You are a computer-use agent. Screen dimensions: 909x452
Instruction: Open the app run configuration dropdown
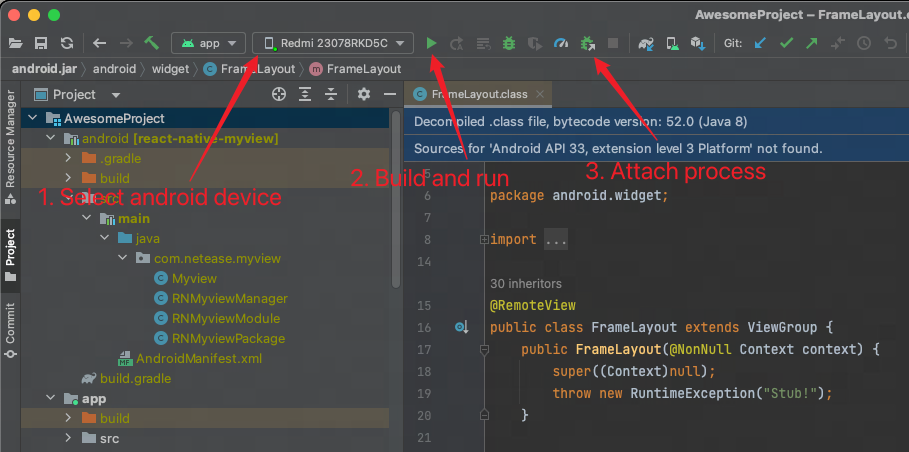[x=209, y=43]
